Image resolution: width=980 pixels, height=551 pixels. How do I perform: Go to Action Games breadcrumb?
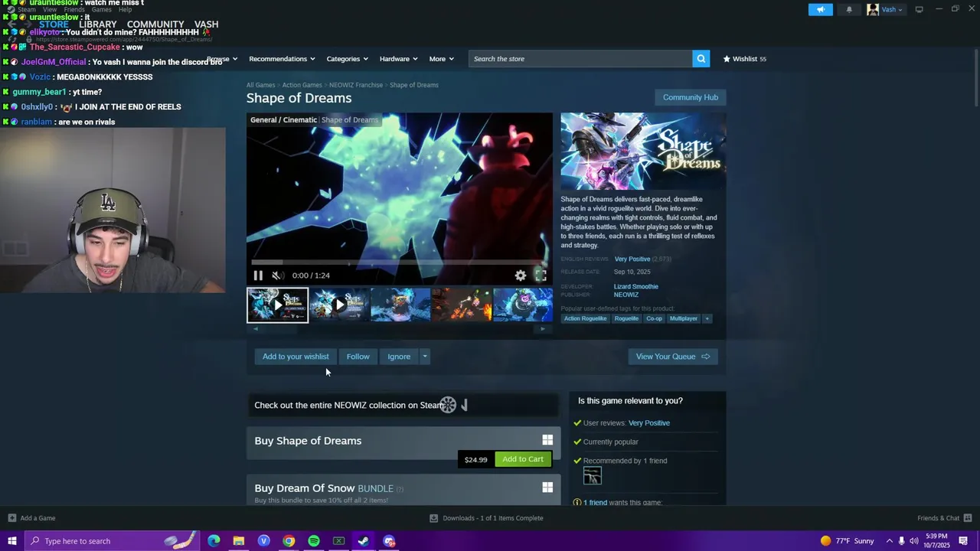point(302,85)
